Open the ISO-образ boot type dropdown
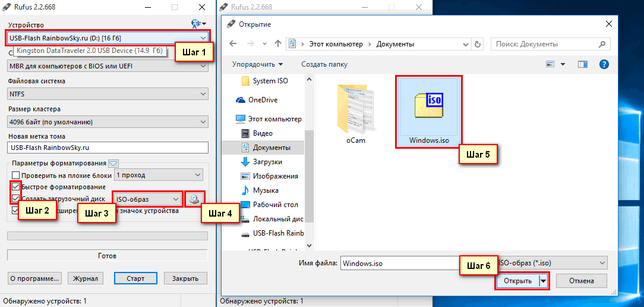The height and width of the screenshot is (307, 644). click(x=148, y=199)
